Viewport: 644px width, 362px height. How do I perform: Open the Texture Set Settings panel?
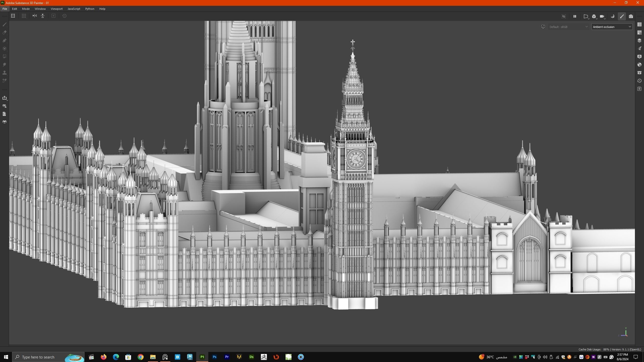coord(639,32)
